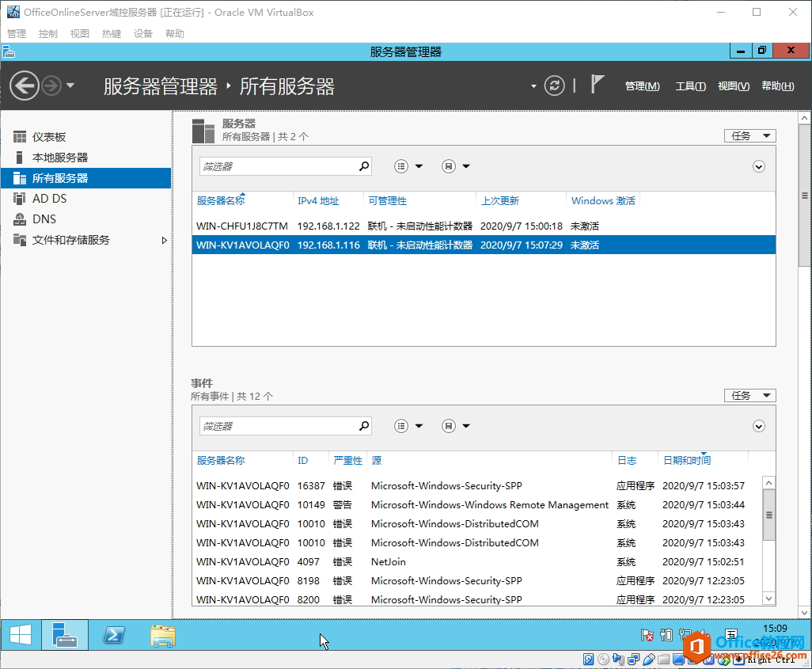Launch Windows PowerShell from the taskbar
Image resolution: width=812 pixels, height=669 pixels.
tap(113, 635)
